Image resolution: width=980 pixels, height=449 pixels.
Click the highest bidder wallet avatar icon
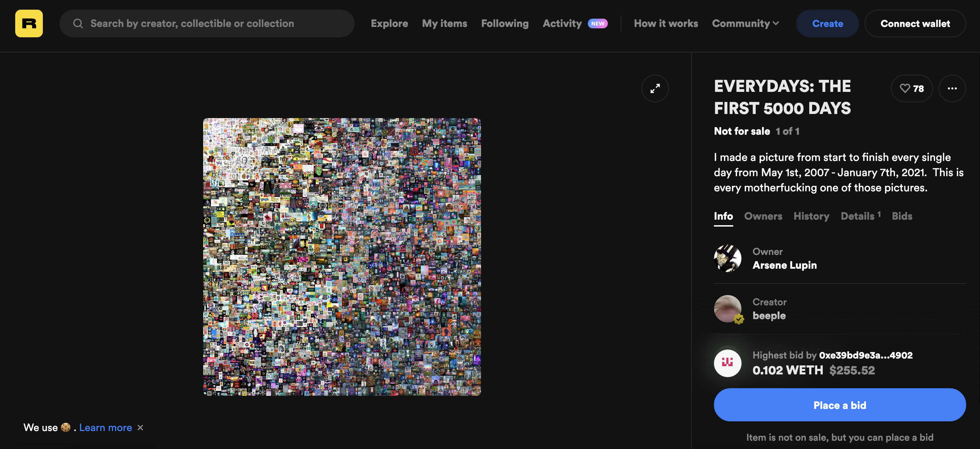pyautogui.click(x=727, y=363)
